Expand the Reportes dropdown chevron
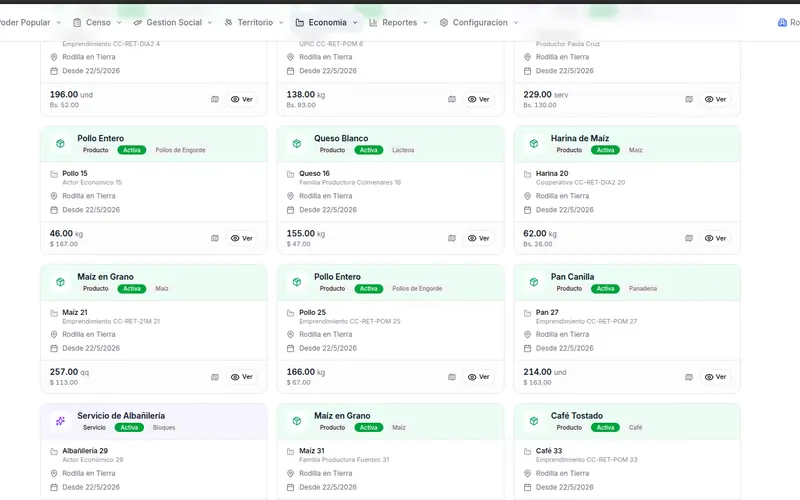Screen dimensions: 800x500 click(x=425, y=22)
